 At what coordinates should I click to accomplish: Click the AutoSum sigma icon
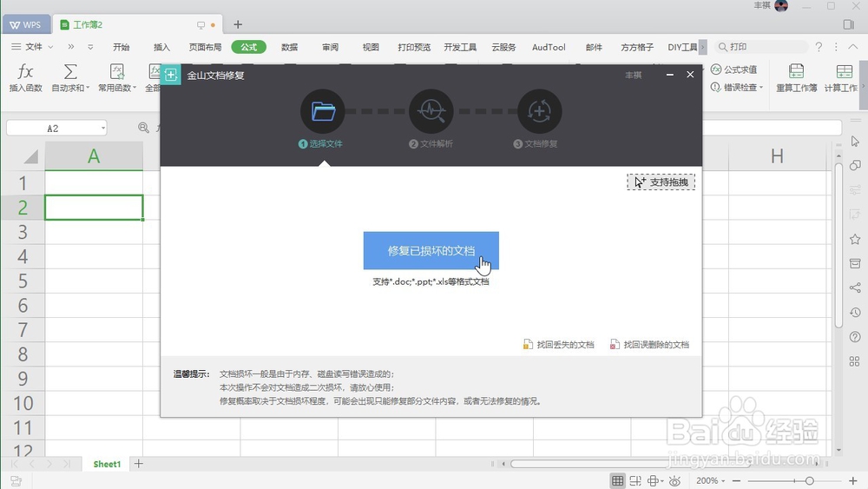coord(70,71)
